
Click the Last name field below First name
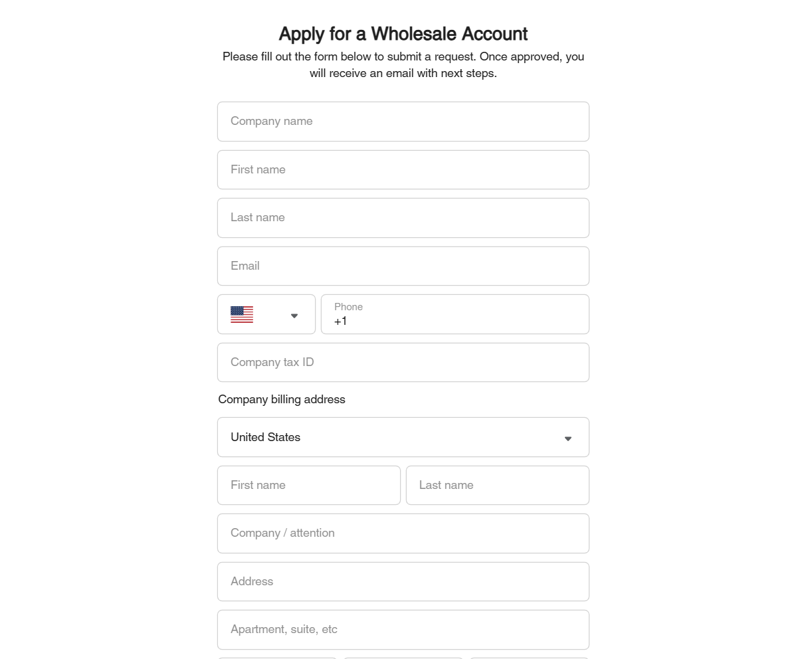[403, 218]
